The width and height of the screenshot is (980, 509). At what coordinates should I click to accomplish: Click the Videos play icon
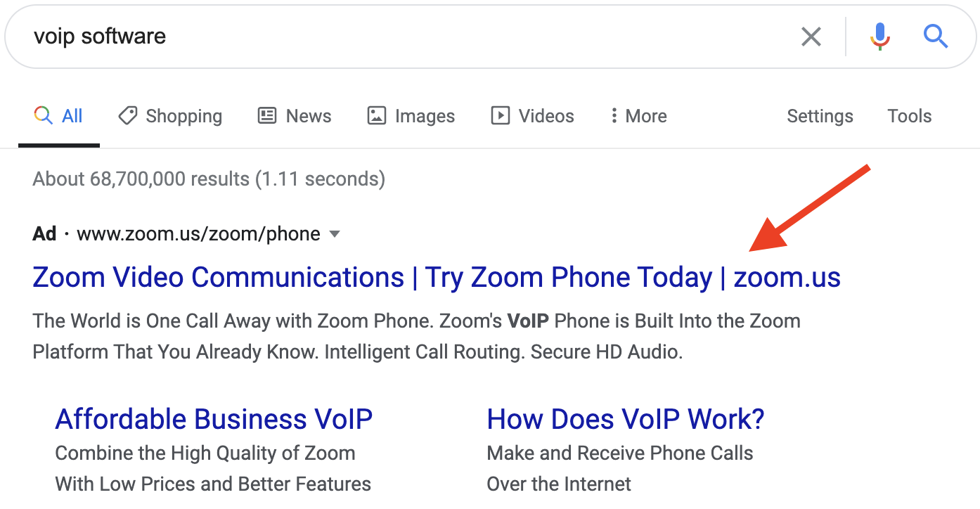tap(500, 115)
